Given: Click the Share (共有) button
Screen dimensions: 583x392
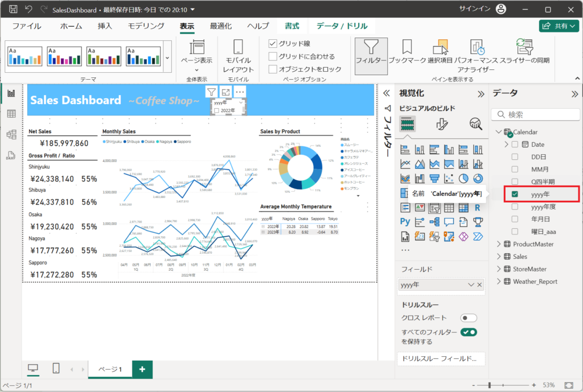Looking at the screenshot, I should pyautogui.click(x=559, y=26).
